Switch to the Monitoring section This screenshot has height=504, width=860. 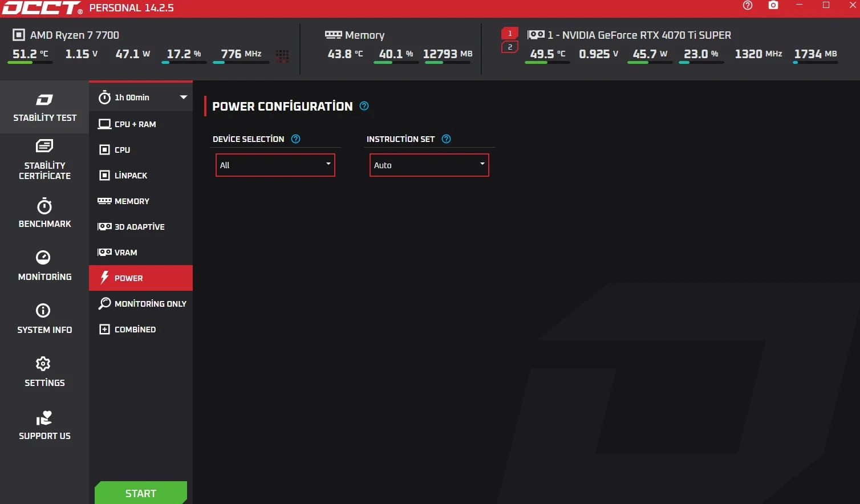tap(44, 266)
